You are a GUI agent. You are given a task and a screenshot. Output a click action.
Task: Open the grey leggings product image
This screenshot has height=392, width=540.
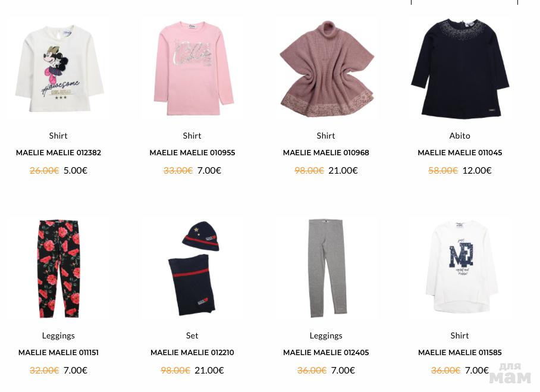[326, 268]
